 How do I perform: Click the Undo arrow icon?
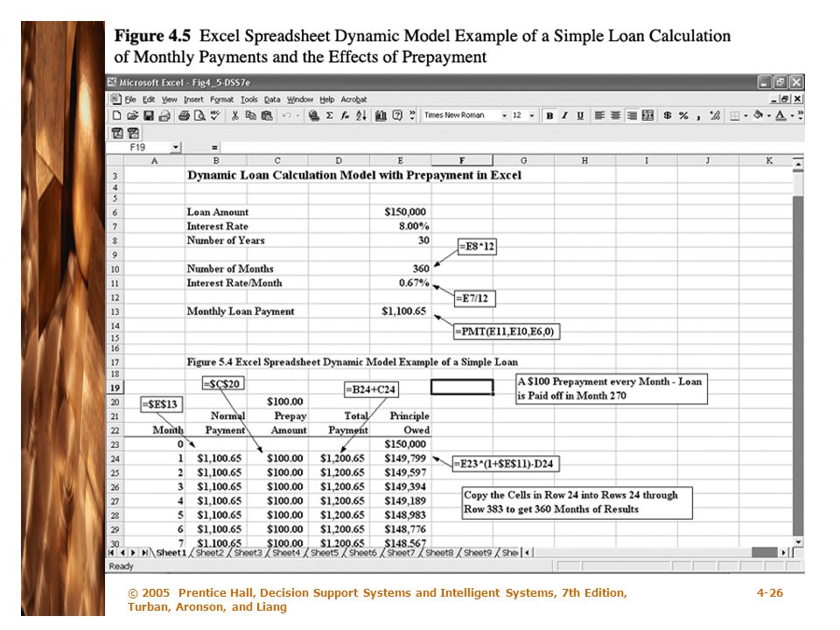(287, 115)
